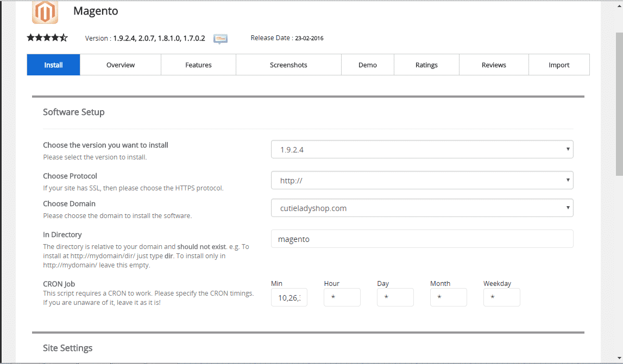This screenshot has height=364, width=623.
Task: Click the In Directory field containing magento
Action: coord(422,239)
